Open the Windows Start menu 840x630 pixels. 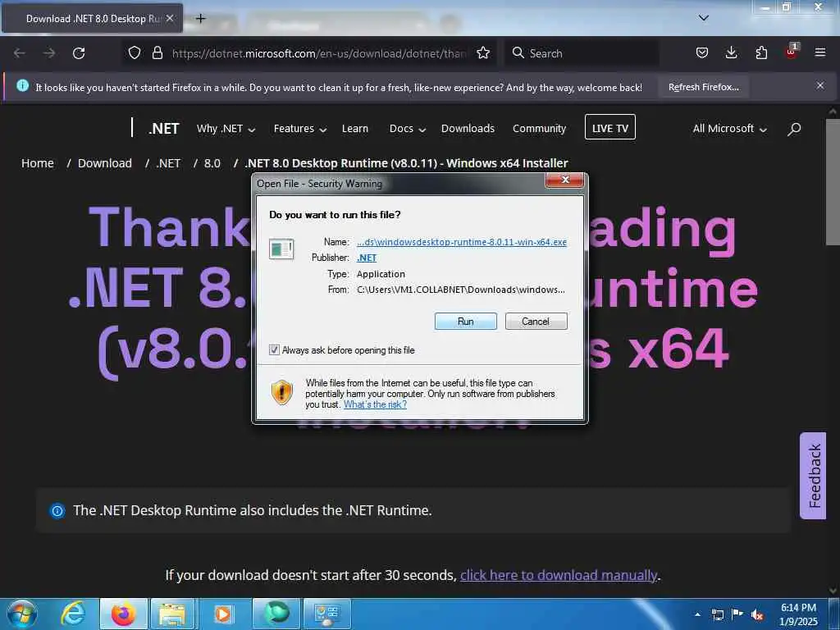click(22, 614)
